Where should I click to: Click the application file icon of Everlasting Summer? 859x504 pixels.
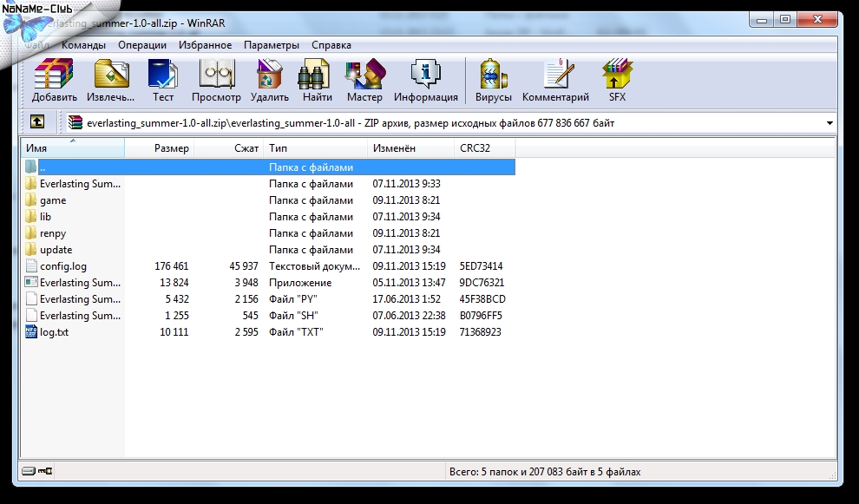31,283
